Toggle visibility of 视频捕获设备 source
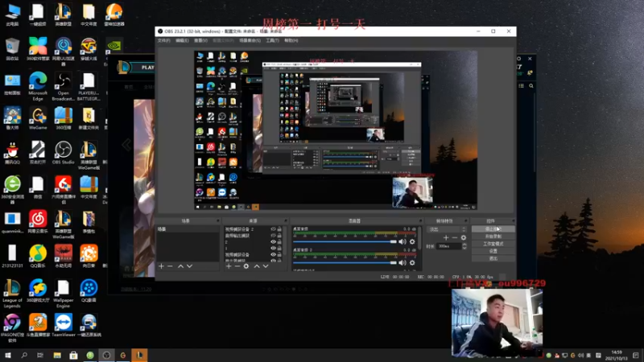 273,254
